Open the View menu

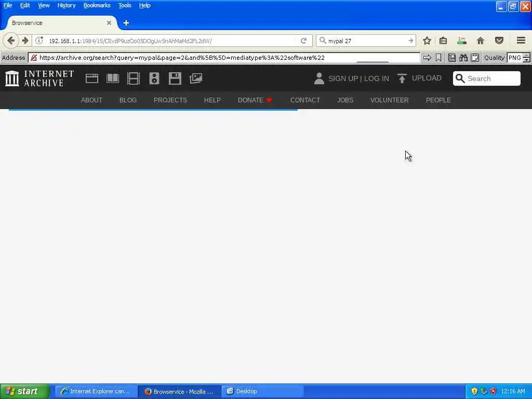point(44,5)
